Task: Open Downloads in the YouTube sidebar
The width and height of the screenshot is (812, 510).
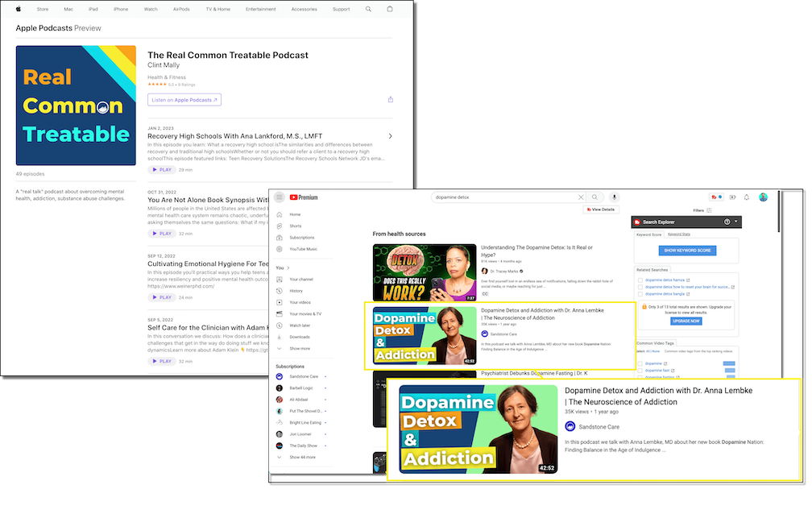Action: pyautogui.click(x=300, y=337)
